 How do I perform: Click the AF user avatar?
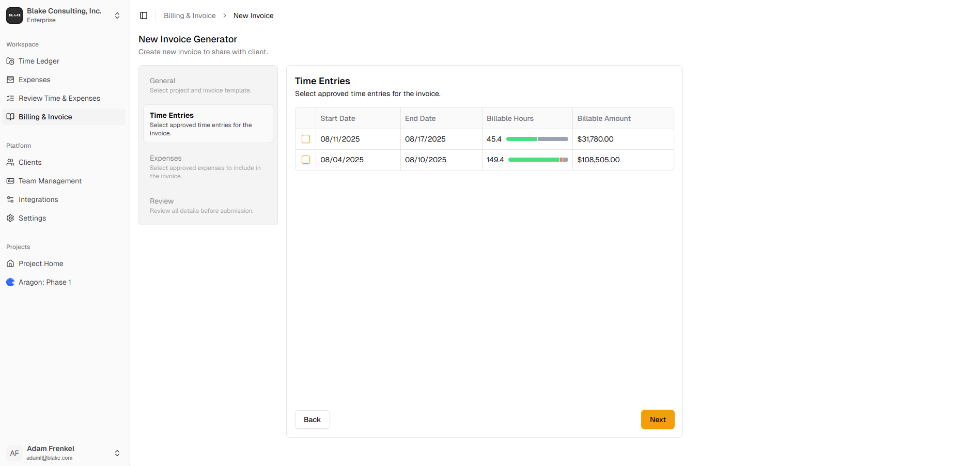(14, 453)
